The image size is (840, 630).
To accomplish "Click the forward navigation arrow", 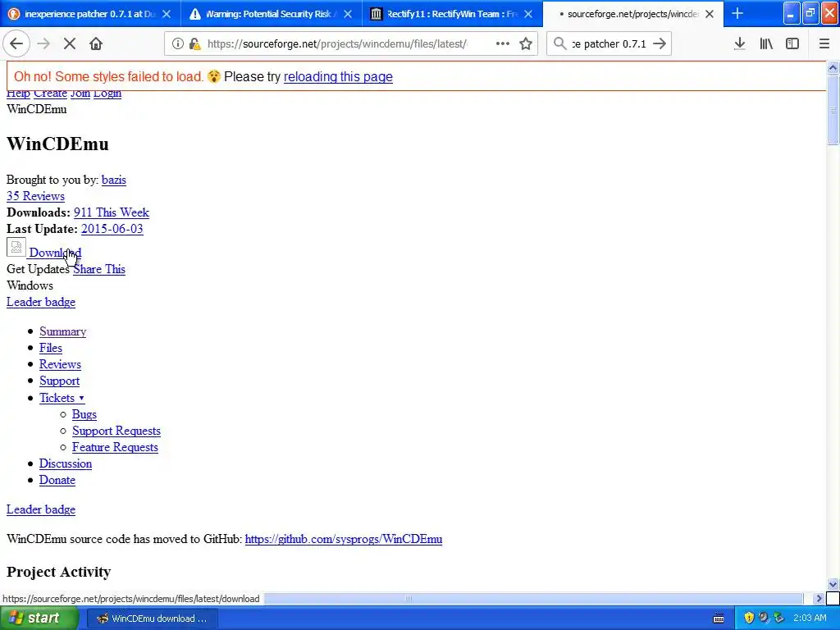I will pyautogui.click(x=43, y=44).
